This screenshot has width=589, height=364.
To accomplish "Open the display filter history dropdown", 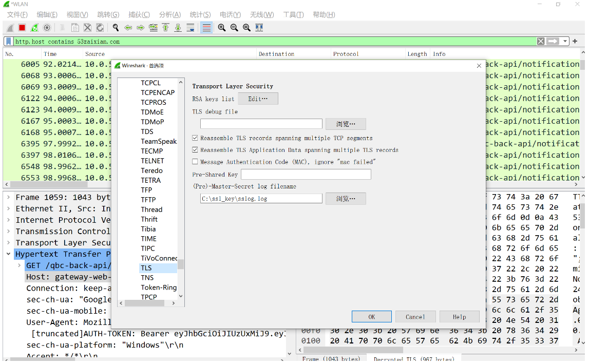I will pos(565,41).
